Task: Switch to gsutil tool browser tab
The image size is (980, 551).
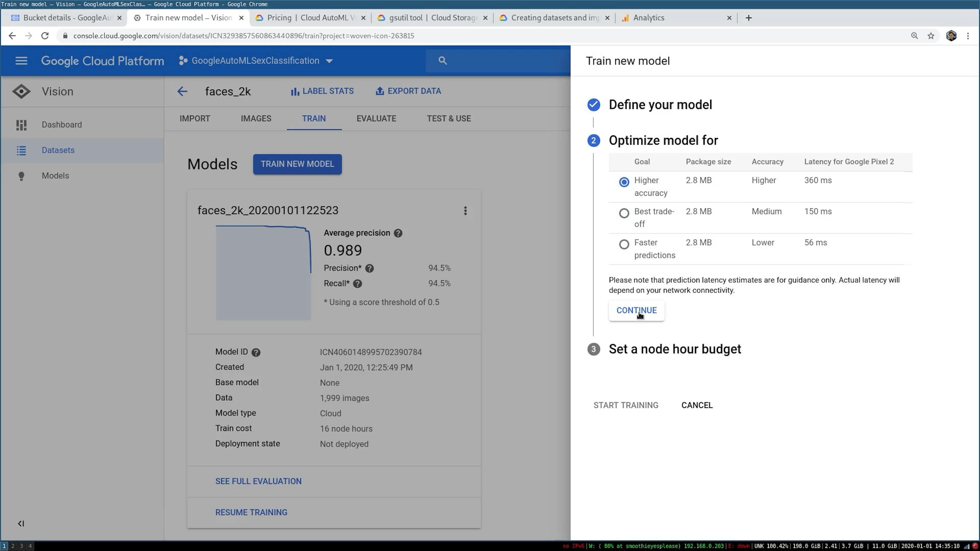Action: 432,18
